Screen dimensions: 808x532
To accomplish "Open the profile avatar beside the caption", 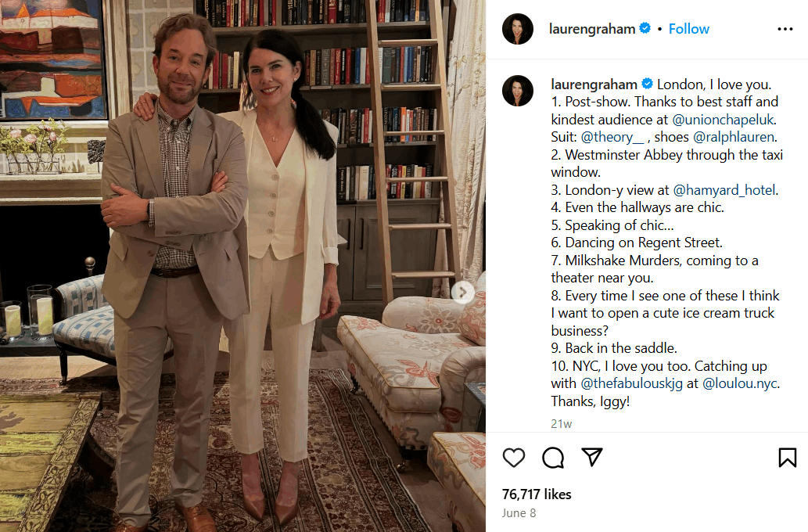I will coord(517,91).
